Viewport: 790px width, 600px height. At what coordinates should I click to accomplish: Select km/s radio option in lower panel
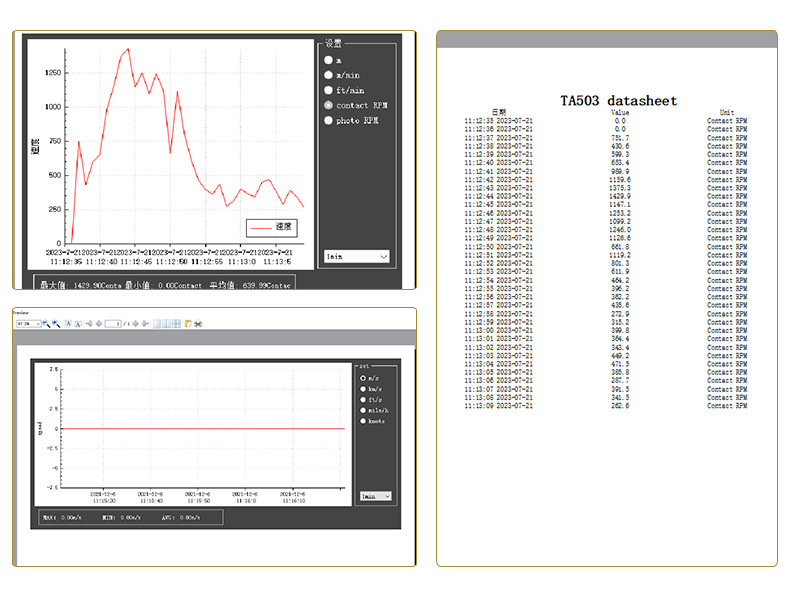point(363,389)
